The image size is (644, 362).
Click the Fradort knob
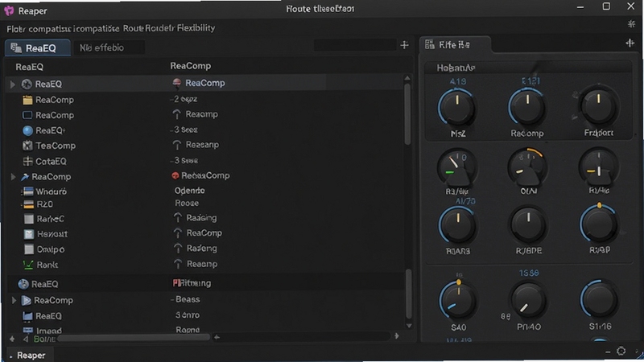pyautogui.click(x=598, y=106)
